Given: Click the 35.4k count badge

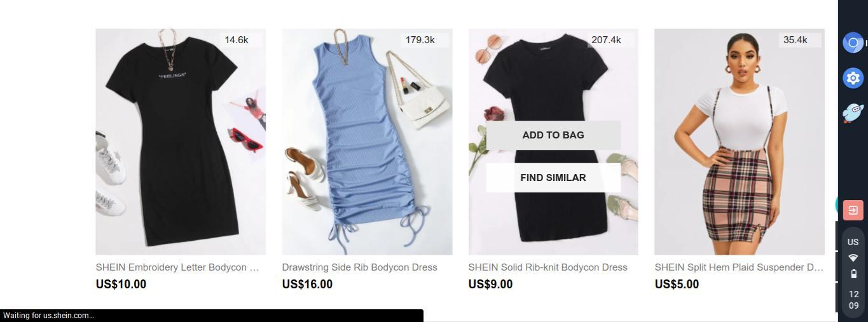Looking at the screenshot, I should [796, 40].
